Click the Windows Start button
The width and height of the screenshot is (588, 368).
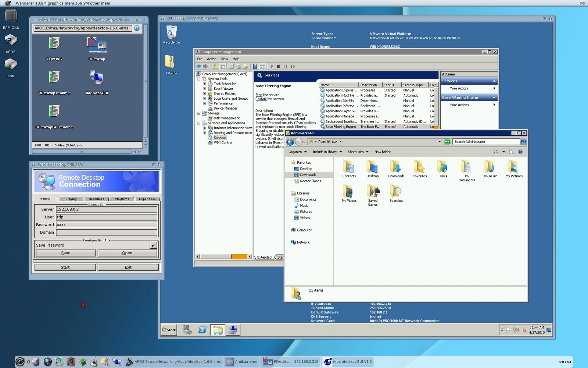click(169, 330)
